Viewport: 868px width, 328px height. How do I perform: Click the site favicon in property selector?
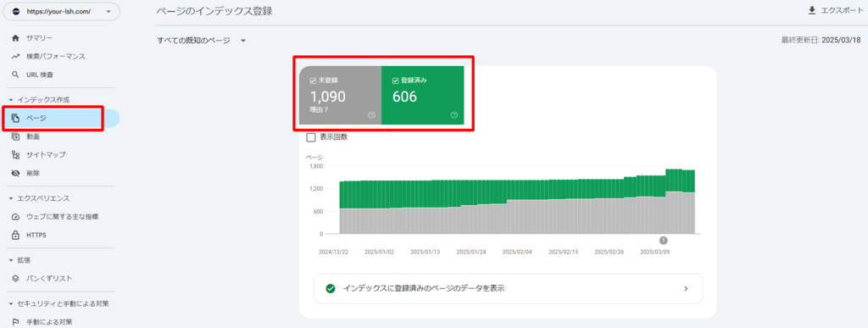(15, 11)
